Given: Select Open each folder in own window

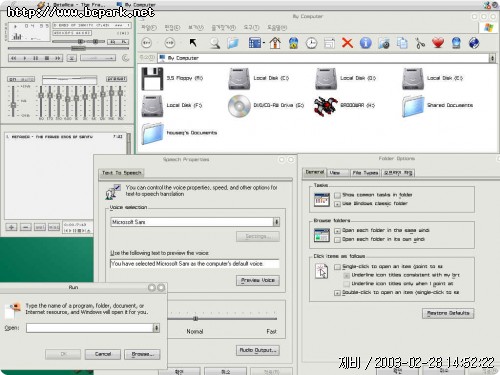Looking at the screenshot, I should [337, 240].
